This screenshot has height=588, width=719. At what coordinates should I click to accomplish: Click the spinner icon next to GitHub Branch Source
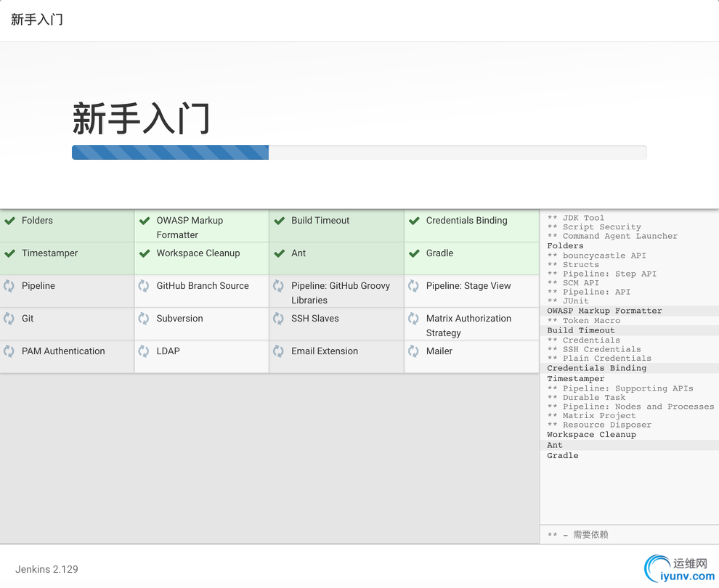(144, 286)
